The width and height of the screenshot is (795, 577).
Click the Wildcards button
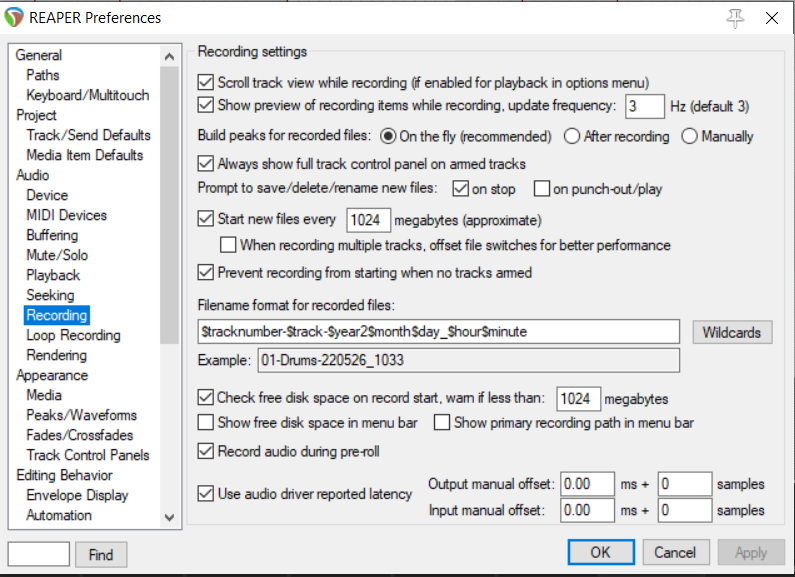(x=732, y=332)
